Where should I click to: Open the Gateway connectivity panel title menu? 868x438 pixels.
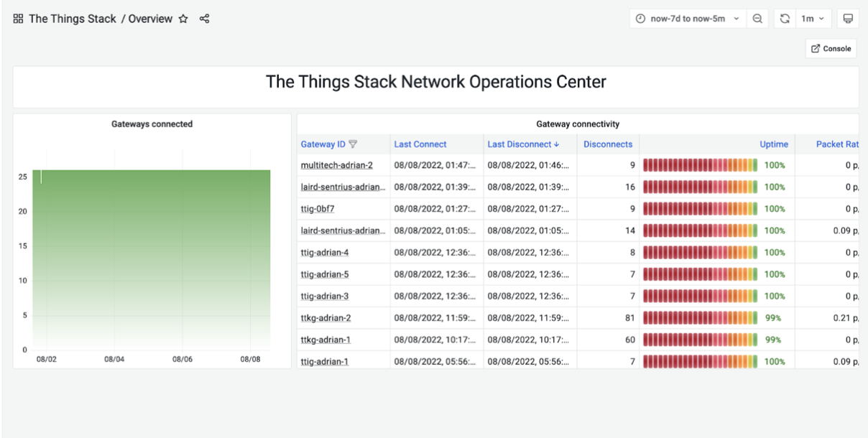tap(577, 124)
